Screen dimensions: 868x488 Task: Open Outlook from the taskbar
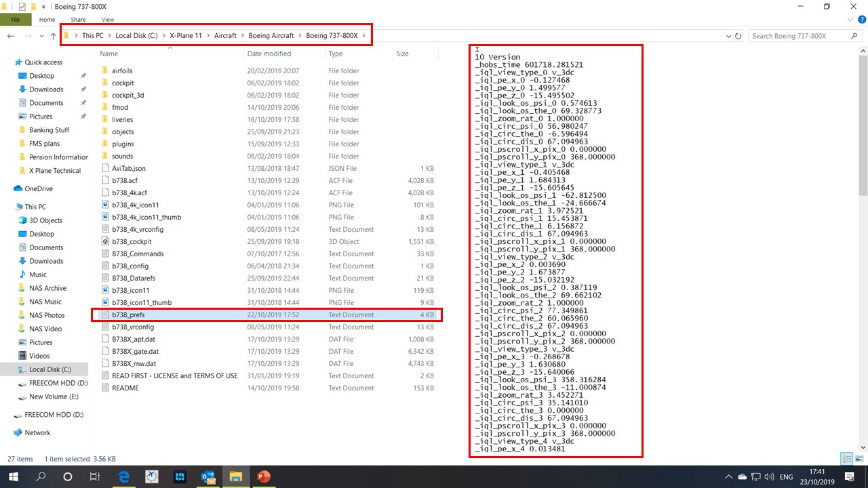pyautogui.click(x=208, y=476)
